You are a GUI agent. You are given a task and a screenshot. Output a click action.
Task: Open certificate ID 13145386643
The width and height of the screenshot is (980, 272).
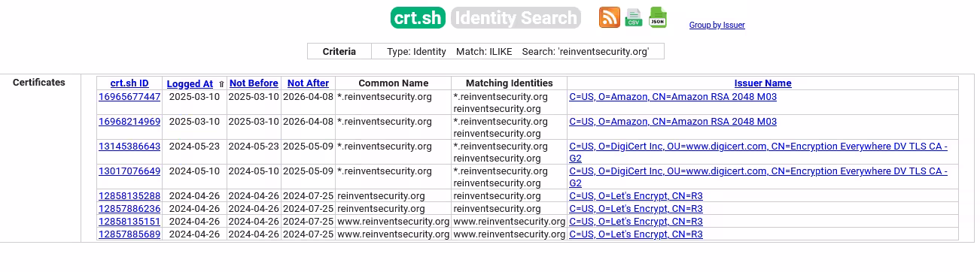pyautogui.click(x=129, y=147)
